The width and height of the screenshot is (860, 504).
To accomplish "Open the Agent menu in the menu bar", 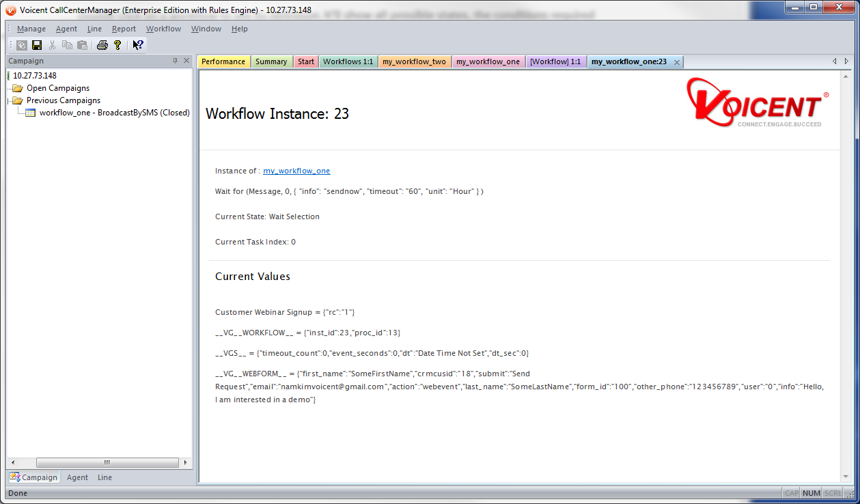I will (x=66, y=29).
